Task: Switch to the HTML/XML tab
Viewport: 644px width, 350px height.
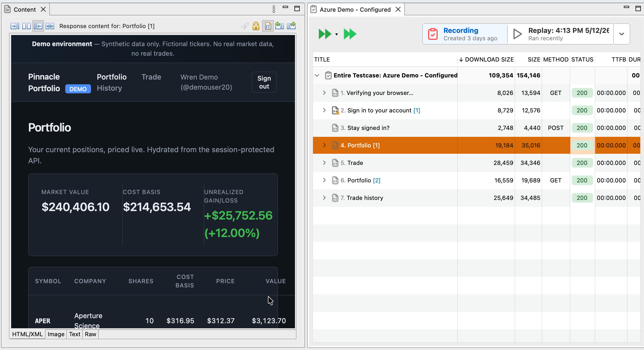Action: (27, 334)
